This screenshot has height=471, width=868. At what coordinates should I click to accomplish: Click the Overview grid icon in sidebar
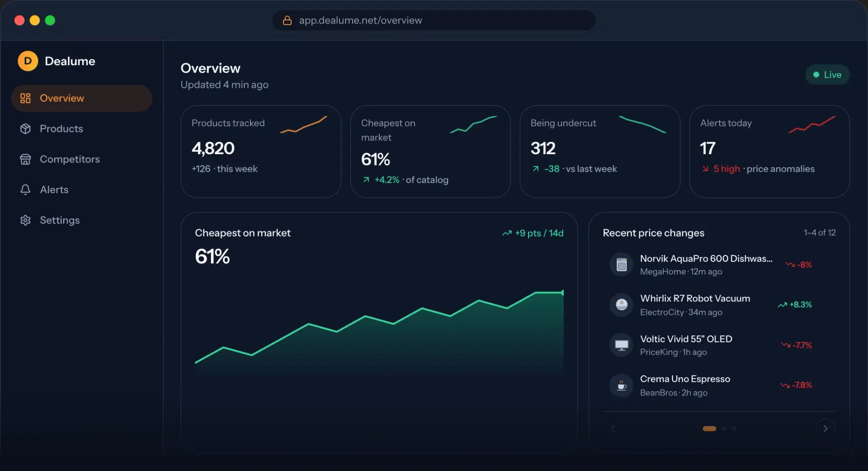(25, 98)
